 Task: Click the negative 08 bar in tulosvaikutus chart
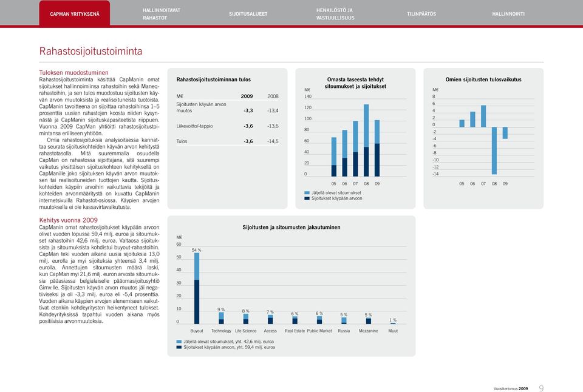click(x=494, y=151)
